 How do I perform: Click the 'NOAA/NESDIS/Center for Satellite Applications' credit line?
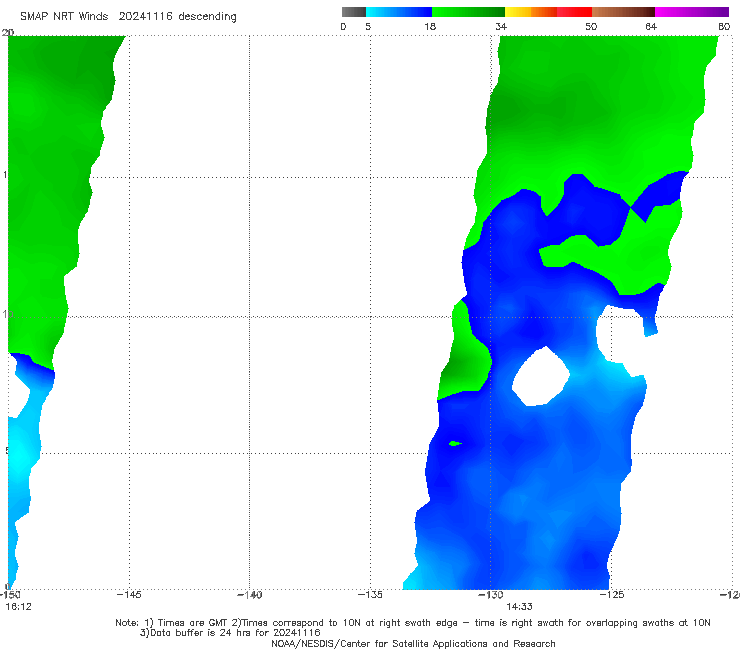tap(413, 643)
